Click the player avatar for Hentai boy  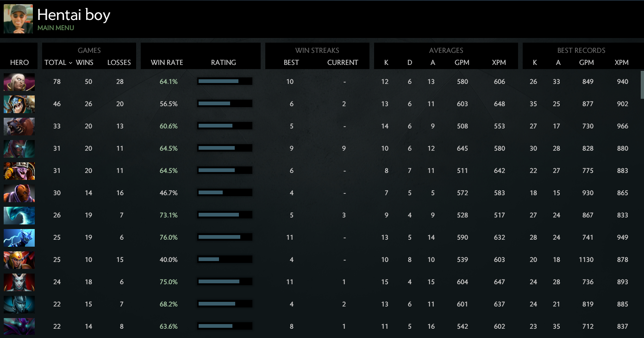pos(18,19)
